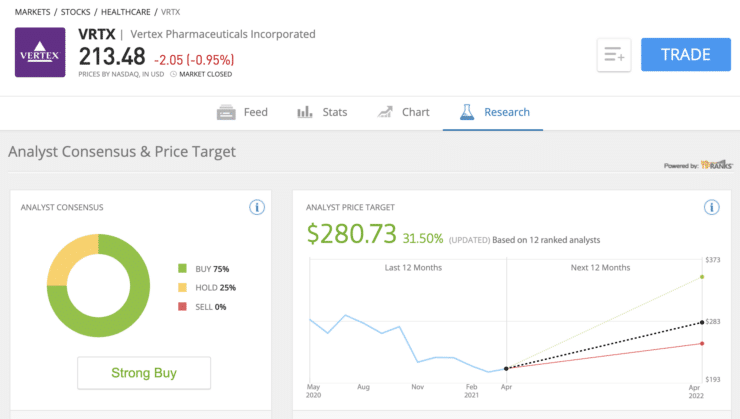
Task: Click the current price point at Apr
Action: (x=506, y=369)
